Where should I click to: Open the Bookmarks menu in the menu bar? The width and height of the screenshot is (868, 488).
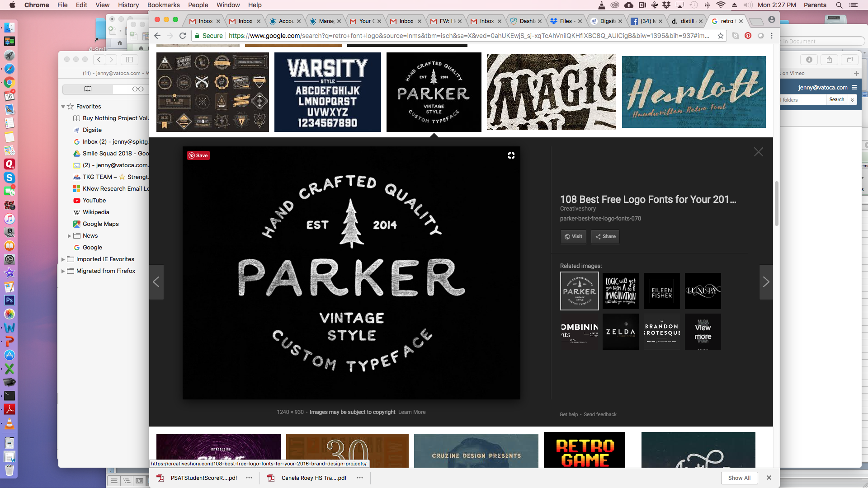pyautogui.click(x=163, y=5)
